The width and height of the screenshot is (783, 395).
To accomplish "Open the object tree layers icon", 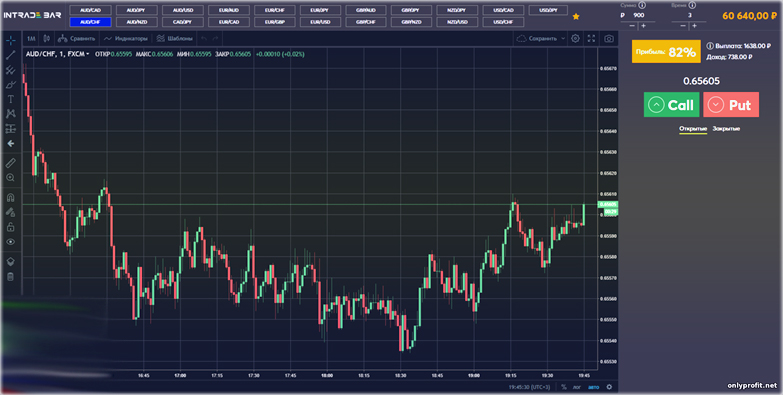I will coord(10,262).
